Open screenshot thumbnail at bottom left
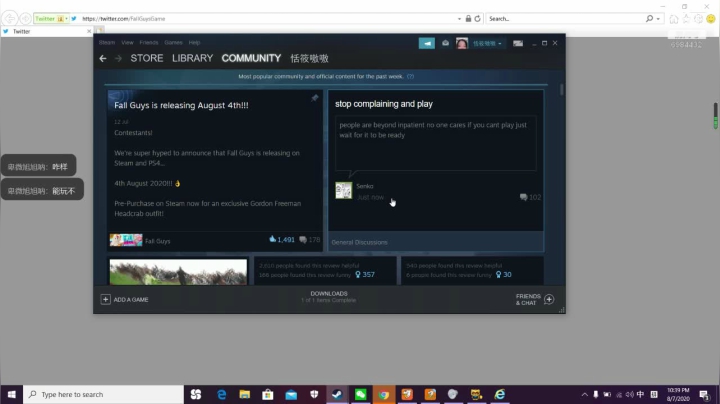Screen dimensions: 720x404 (x=178, y=272)
